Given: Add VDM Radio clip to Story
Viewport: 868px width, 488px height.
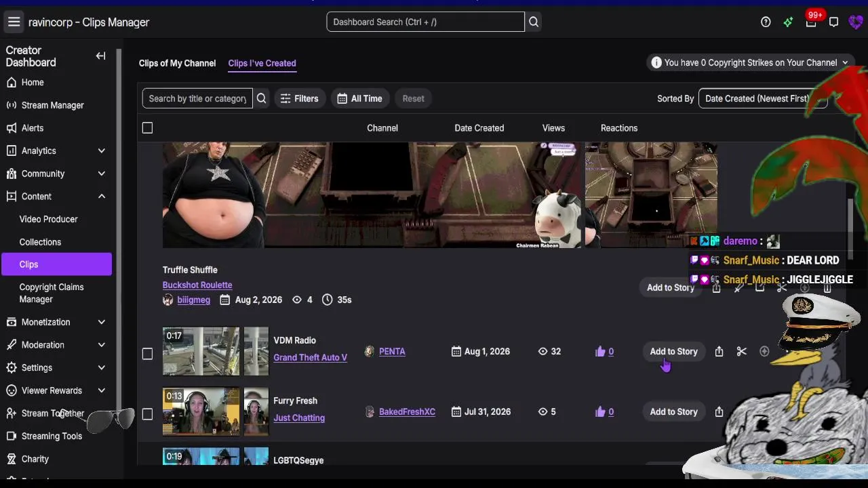Looking at the screenshot, I should coord(673,351).
